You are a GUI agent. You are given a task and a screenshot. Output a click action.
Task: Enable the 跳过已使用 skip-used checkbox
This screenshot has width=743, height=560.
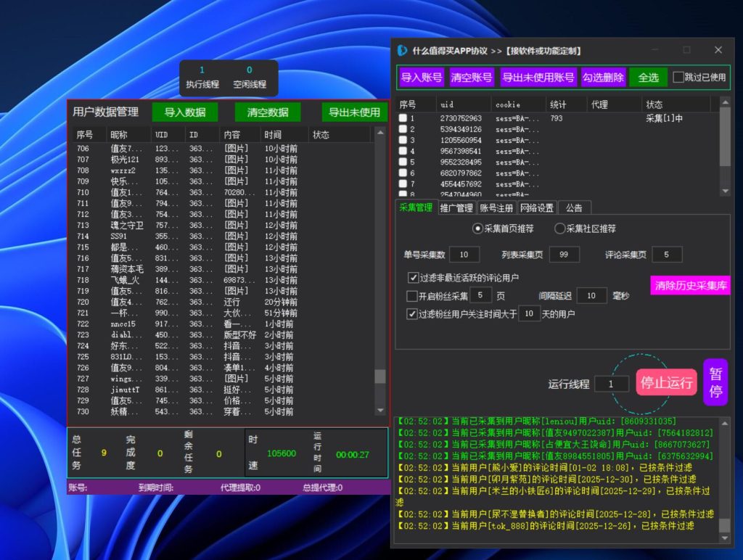tap(677, 76)
